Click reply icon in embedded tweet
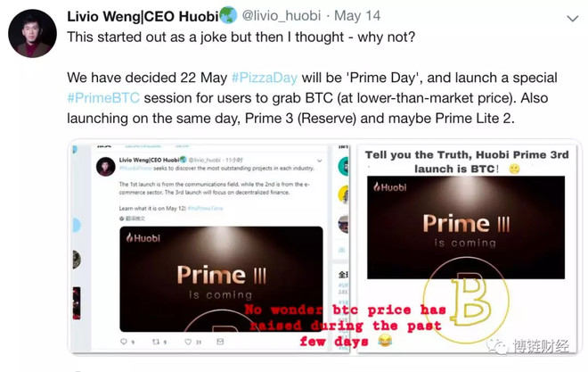The height and width of the screenshot is (372, 588). click(x=123, y=341)
